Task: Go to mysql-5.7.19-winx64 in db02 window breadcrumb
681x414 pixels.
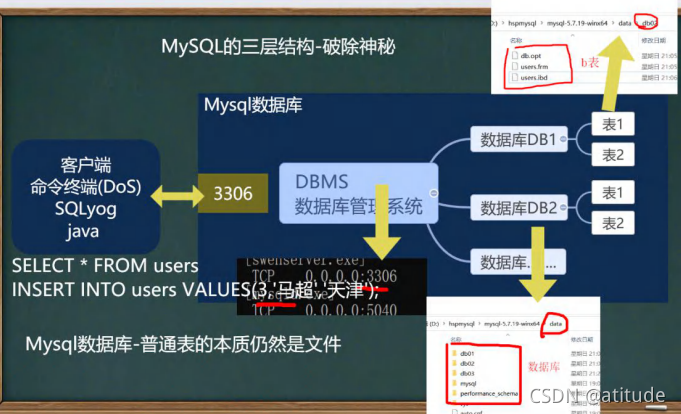Action: click(577, 23)
